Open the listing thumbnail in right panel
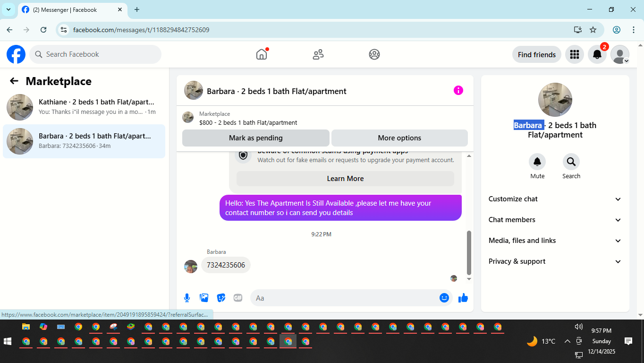Screen dimensions: 644x363 (x=555, y=100)
